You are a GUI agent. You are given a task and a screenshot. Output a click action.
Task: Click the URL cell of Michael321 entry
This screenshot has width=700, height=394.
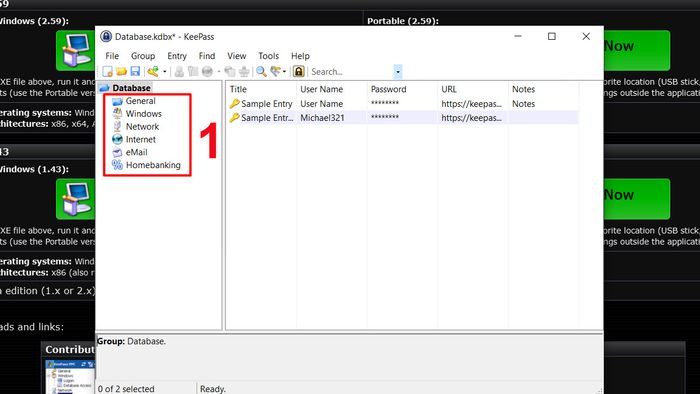[x=471, y=118]
